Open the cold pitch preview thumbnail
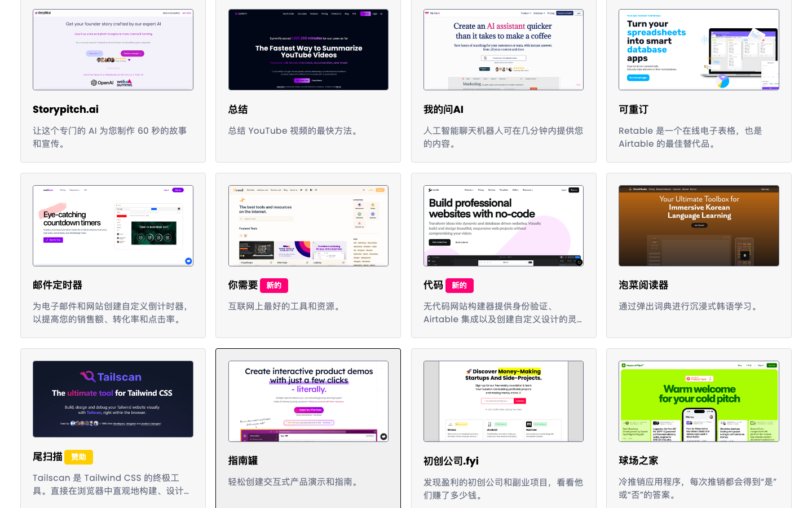 (x=699, y=401)
